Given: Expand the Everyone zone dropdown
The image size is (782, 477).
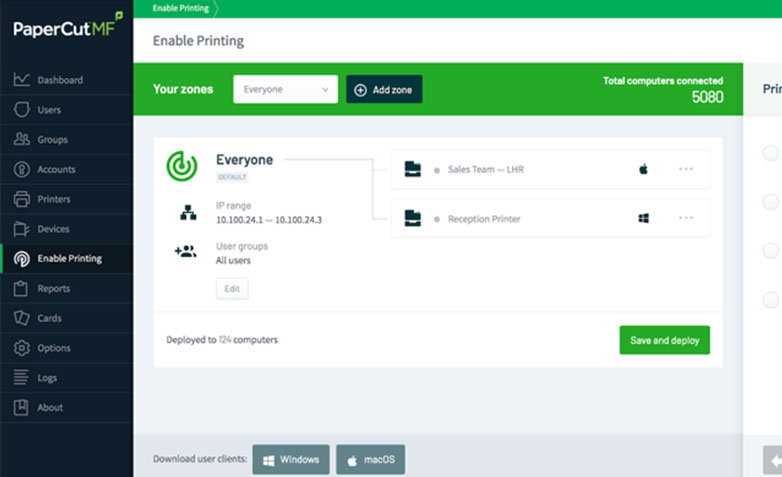Looking at the screenshot, I should pyautogui.click(x=285, y=89).
